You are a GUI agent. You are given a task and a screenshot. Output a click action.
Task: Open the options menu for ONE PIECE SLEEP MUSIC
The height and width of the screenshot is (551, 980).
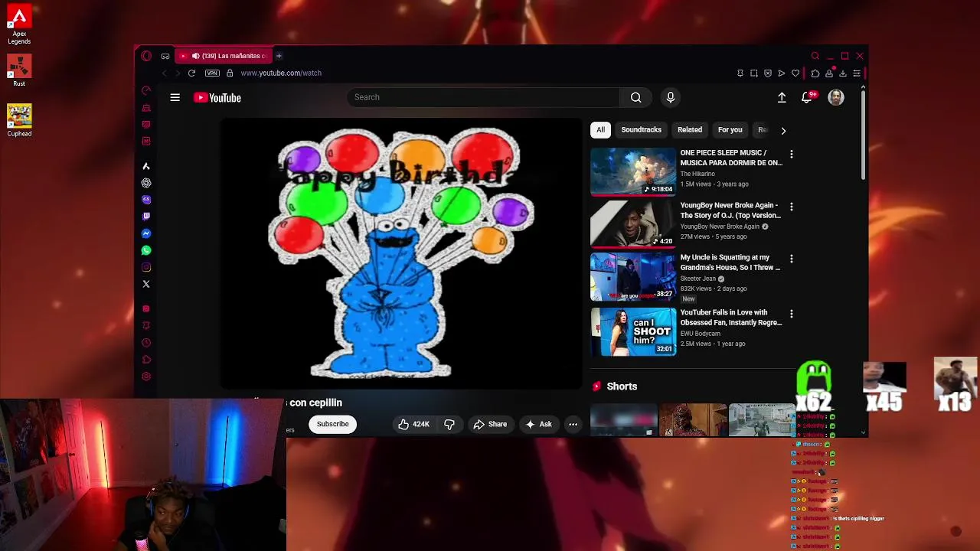tap(792, 155)
